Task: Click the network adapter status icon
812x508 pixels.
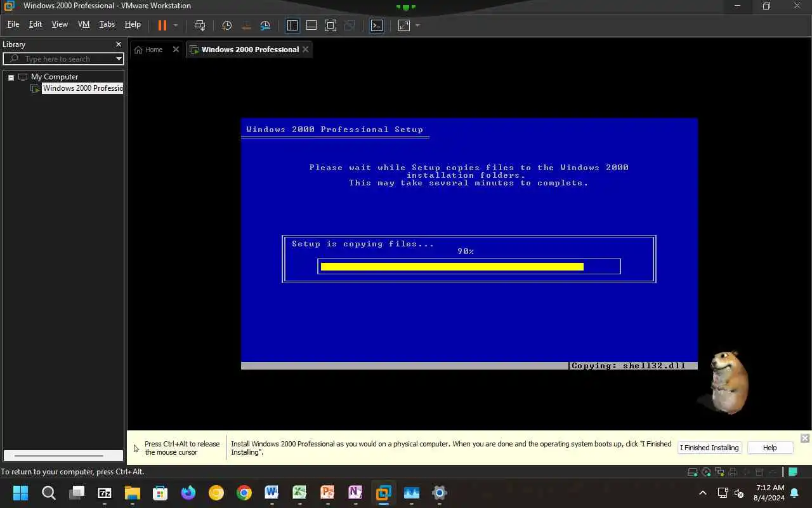Action: (719, 472)
